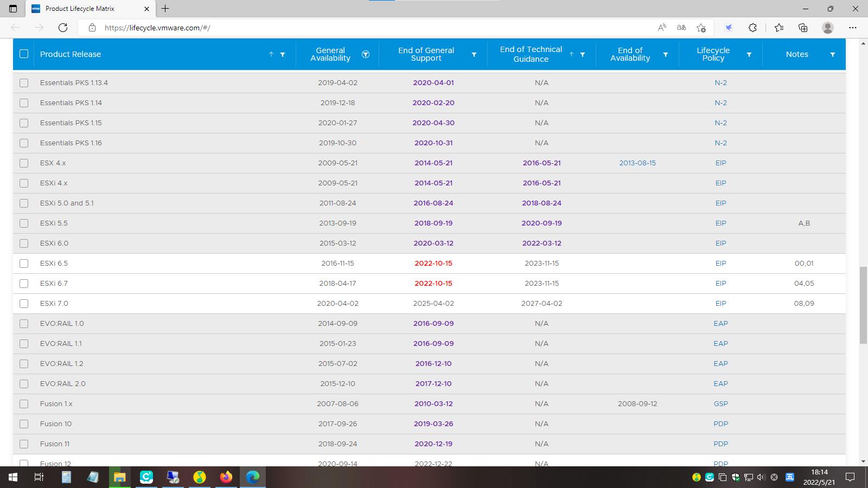Click the scrollbar down arrow
This screenshot has width=868, height=488.
863,461
